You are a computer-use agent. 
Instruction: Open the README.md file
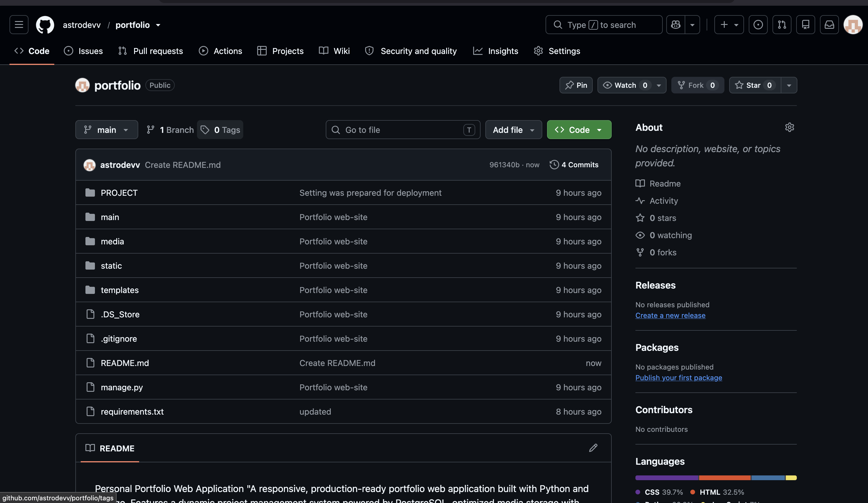(x=125, y=363)
